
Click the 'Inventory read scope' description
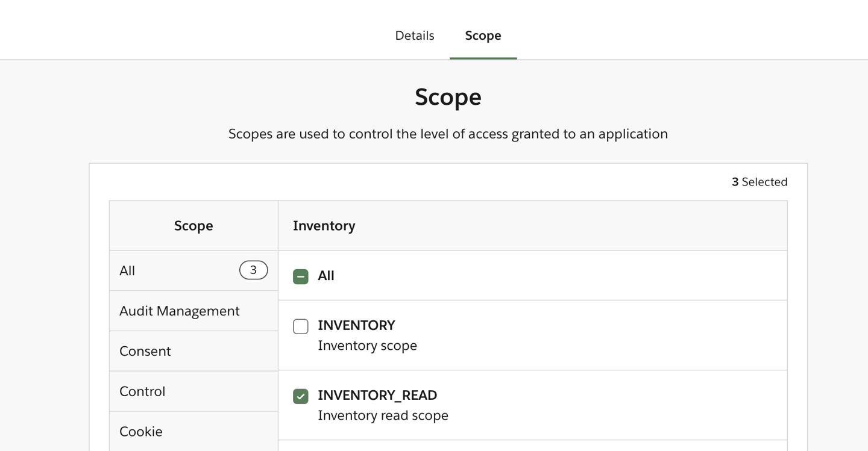(383, 415)
